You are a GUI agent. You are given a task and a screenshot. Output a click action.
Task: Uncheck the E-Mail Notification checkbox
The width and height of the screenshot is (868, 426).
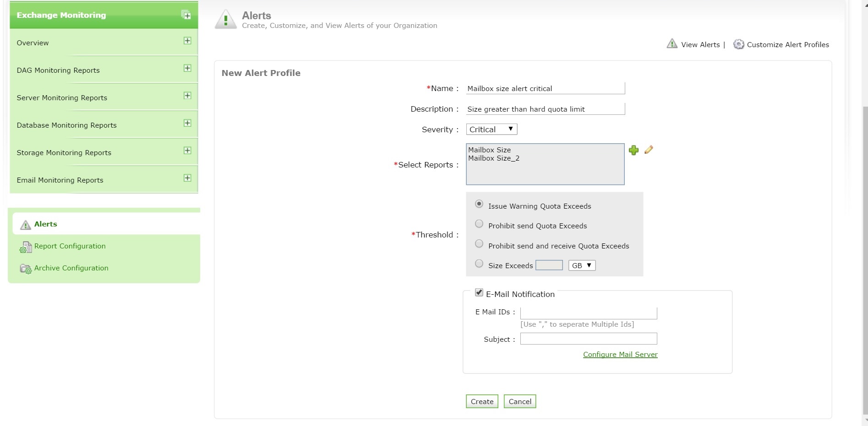(479, 292)
